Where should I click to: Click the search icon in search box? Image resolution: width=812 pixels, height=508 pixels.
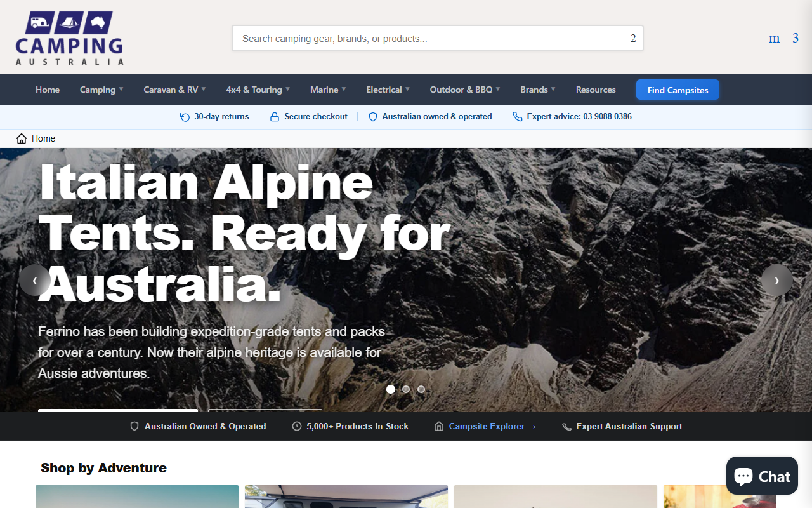pos(633,38)
